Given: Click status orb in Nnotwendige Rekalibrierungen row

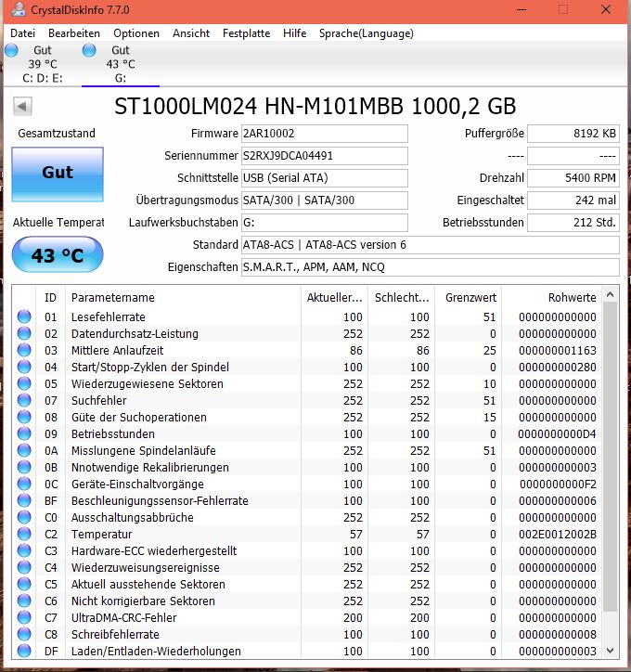Looking at the screenshot, I should pyautogui.click(x=24, y=467).
